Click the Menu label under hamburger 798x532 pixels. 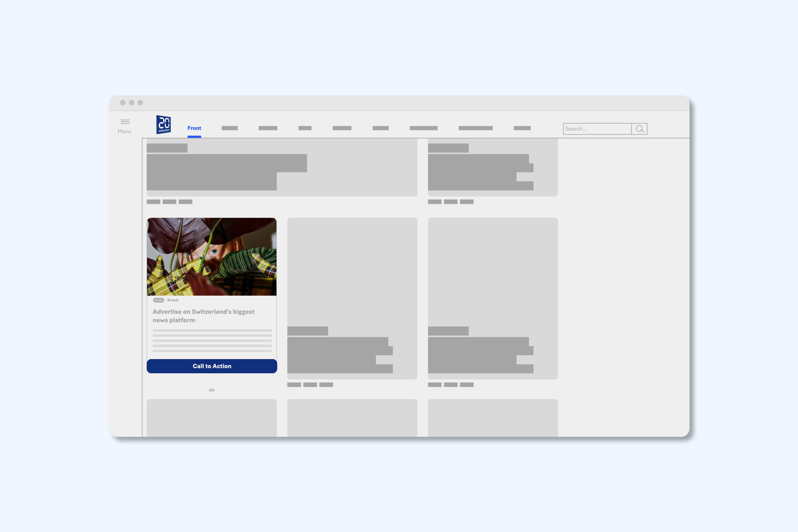[124, 132]
